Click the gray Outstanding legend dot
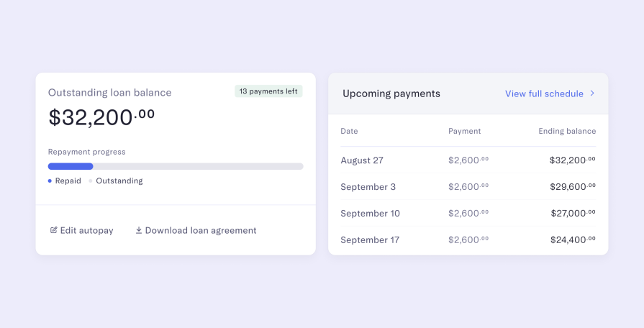 tap(91, 181)
